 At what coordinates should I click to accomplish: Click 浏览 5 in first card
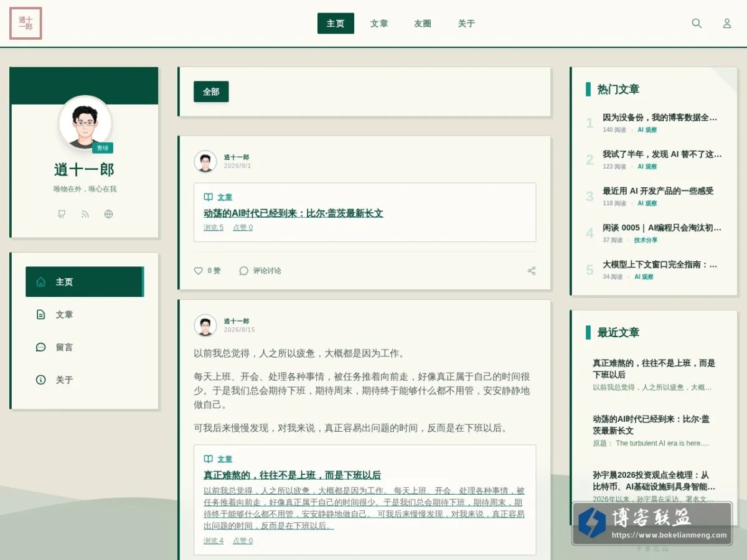point(214,228)
